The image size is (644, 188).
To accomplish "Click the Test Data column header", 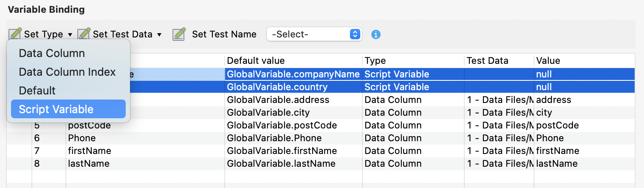I will 487,61.
